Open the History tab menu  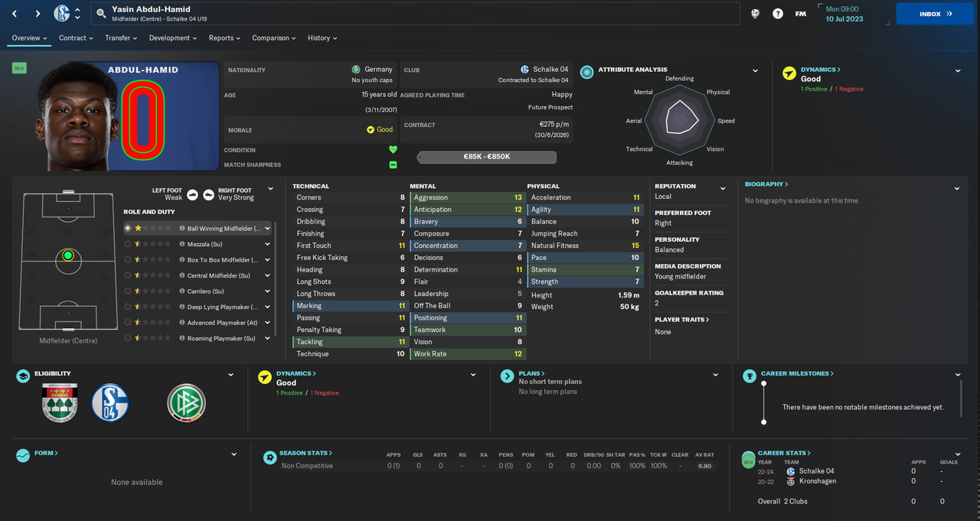pyautogui.click(x=322, y=37)
